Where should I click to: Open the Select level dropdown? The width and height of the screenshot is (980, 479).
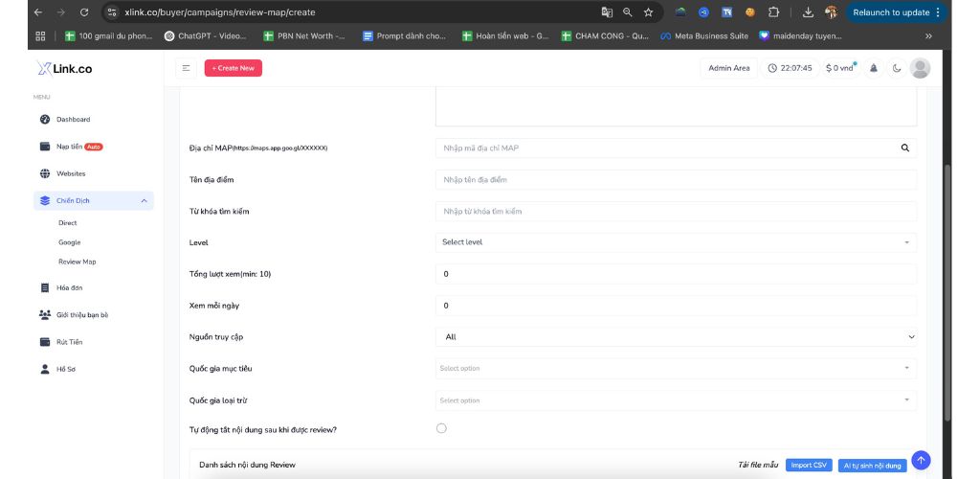(x=676, y=242)
